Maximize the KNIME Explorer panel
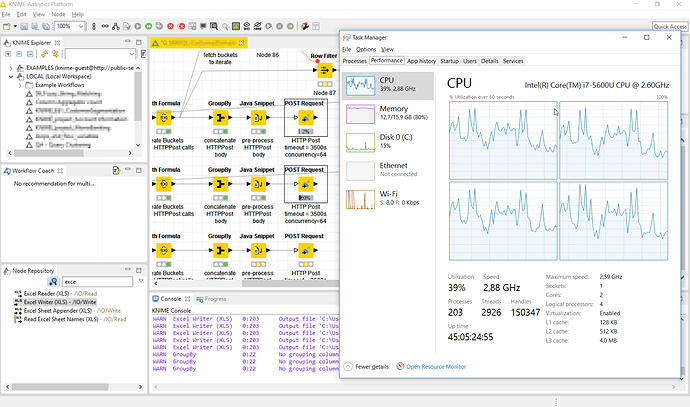 pyautogui.click(x=139, y=42)
